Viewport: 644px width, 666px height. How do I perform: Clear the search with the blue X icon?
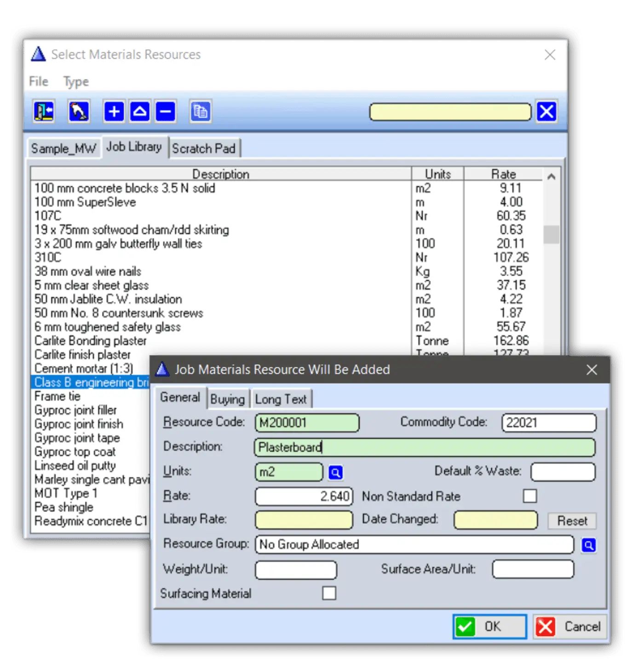[546, 111]
